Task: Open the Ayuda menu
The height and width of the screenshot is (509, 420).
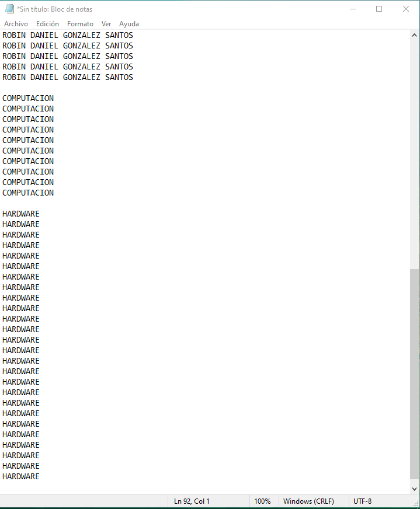Action: click(129, 24)
